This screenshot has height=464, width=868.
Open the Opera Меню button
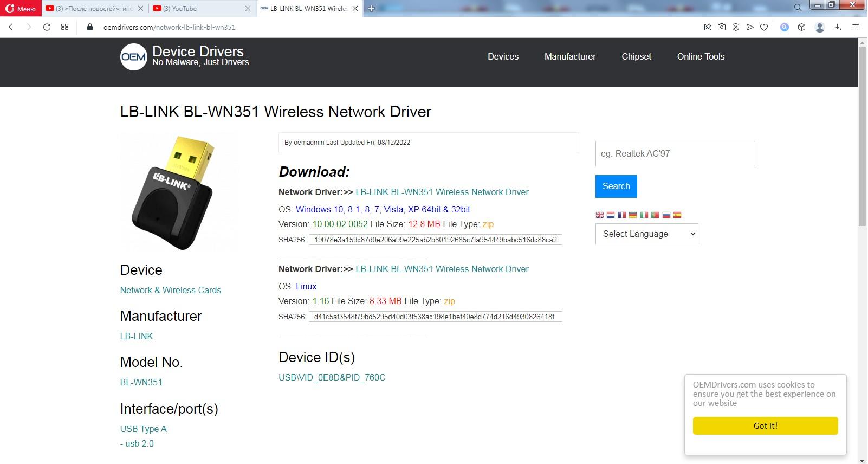coord(21,8)
